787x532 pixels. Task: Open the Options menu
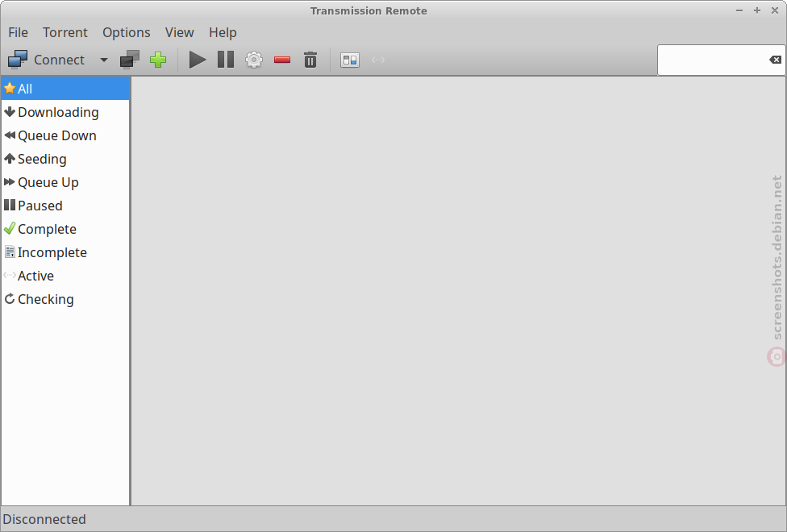[127, 32]
